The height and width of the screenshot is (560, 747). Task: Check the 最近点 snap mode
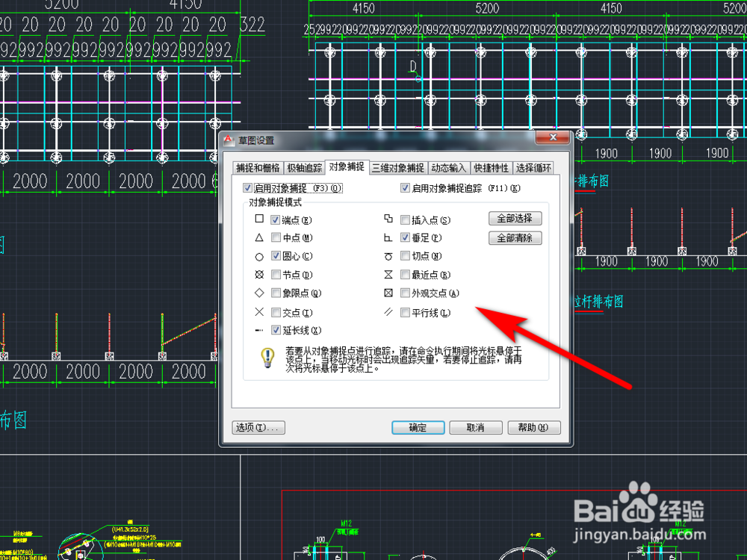pos(405,274)
